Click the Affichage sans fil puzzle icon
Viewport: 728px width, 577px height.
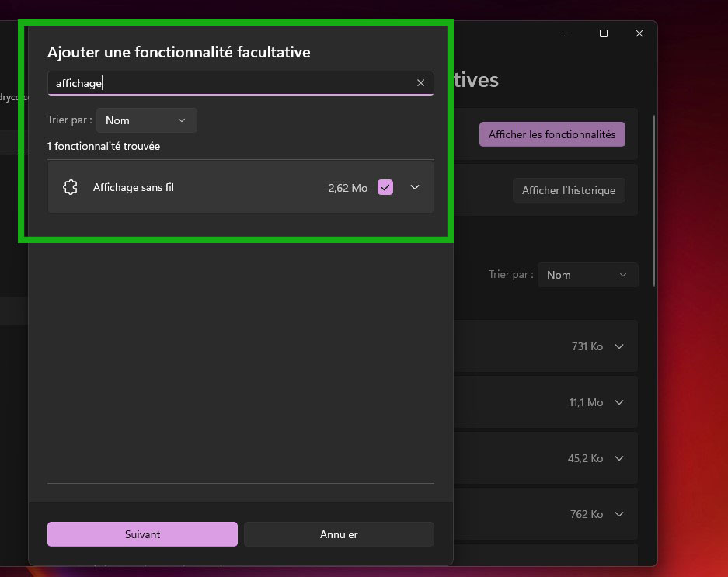(71, 187)
